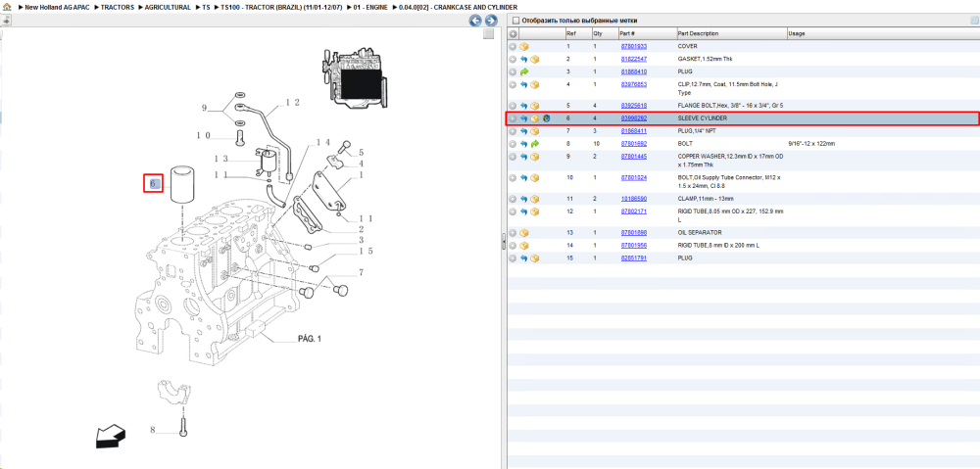This screenshot has height=469, width=980.
Task: Click plus circle on PLUG ref 15 row
Action: [513, 258]
